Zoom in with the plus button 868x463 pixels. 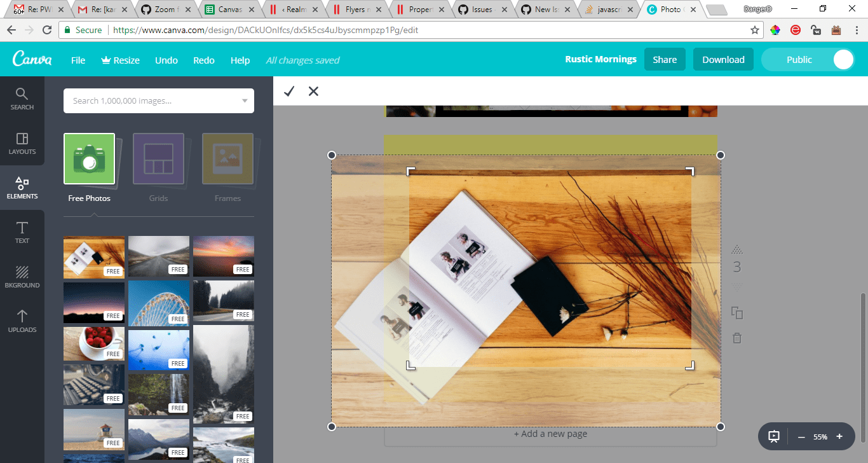pos(839,437)
